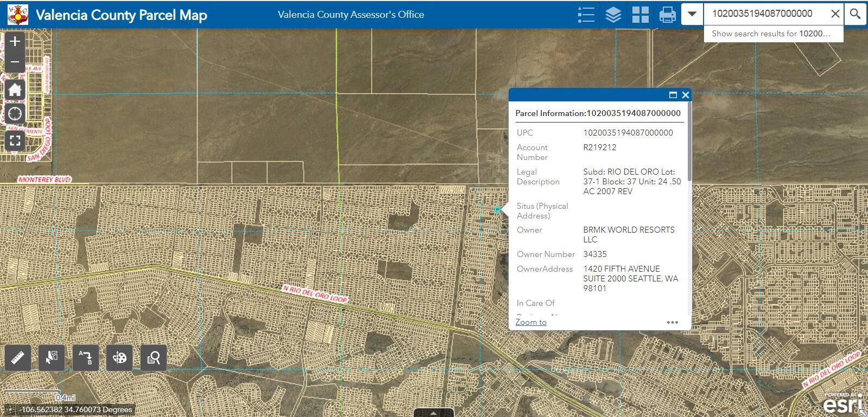The width and height of the screenshot is (868, 417).
Task: Select the highlighted parcel on map
Action: 497,209
